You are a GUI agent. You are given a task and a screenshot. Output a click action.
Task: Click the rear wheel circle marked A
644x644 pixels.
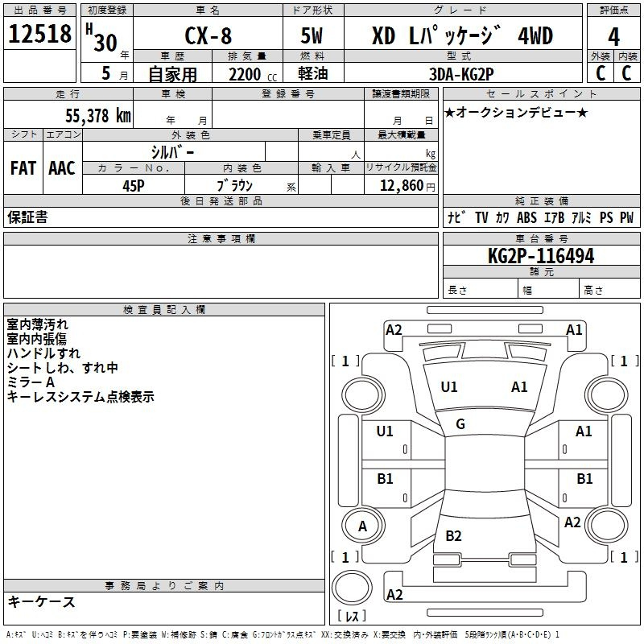pyautogui.click(x=362, y=526)
